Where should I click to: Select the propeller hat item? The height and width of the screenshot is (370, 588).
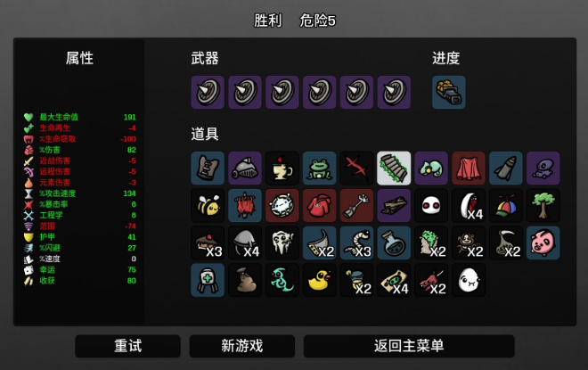(x=505, y=206)
